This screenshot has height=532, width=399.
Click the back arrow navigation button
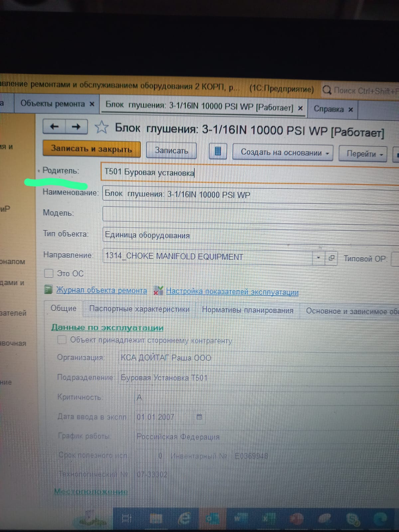[54, 127]
